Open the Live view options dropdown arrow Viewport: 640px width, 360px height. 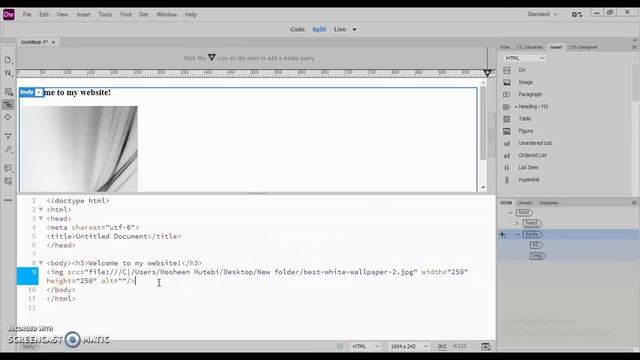tap(354, 30)
